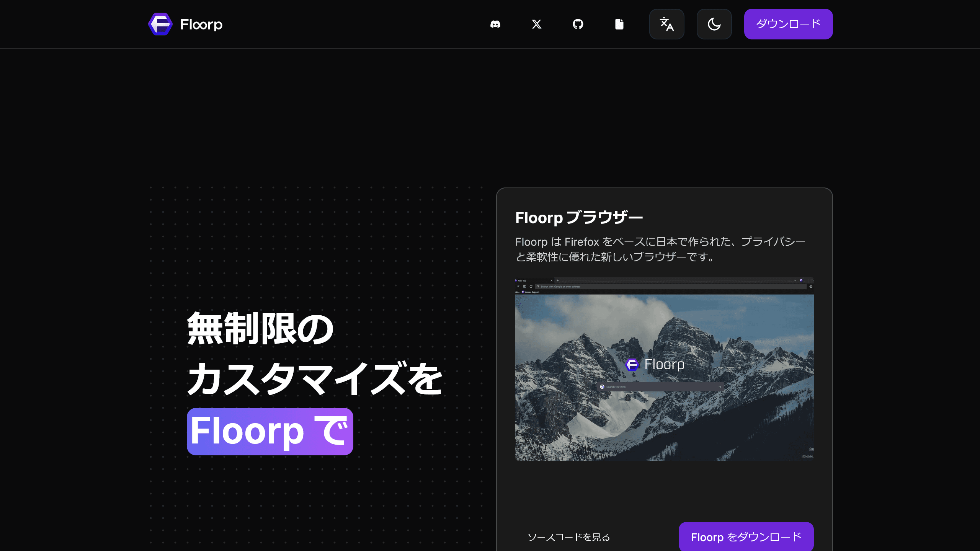
Task: Click the Floorp は Firefox description paragraph
Action: point(660,249)
